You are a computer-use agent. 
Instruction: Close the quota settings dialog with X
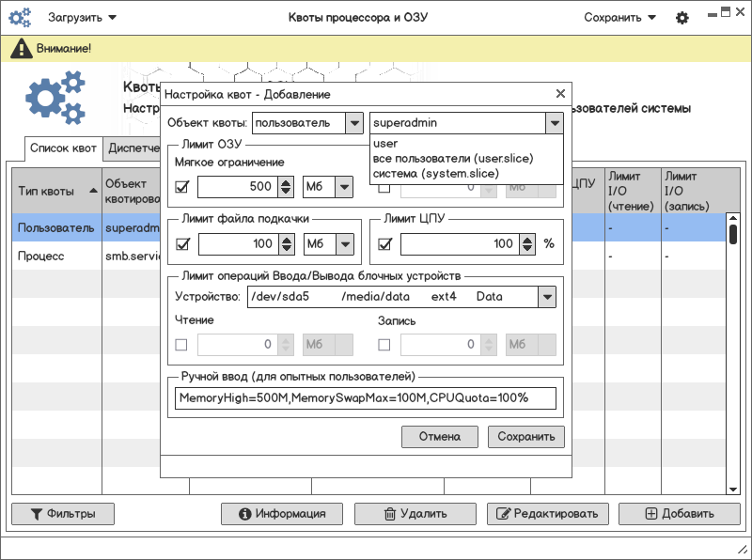click(x=560, y=94)
